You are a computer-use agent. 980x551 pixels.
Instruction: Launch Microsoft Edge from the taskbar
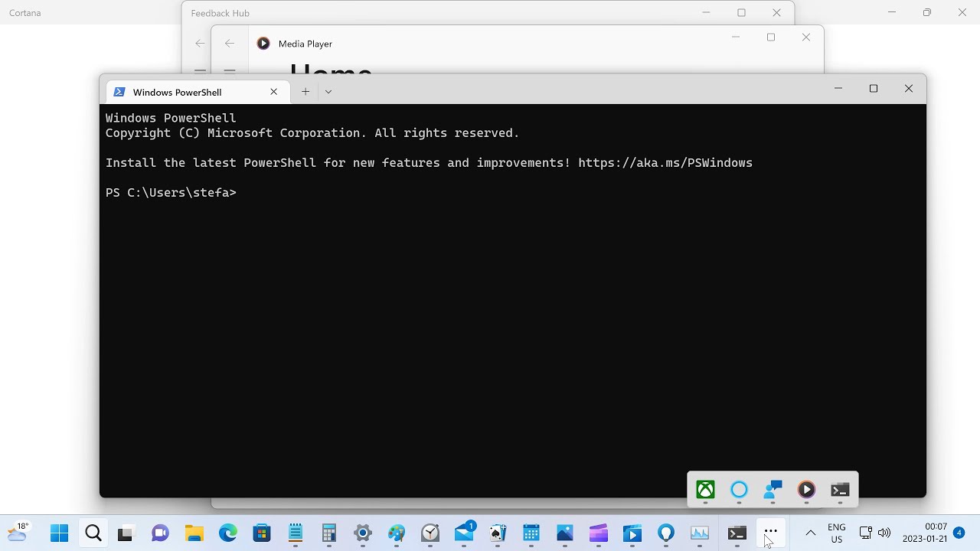(227, 533)
